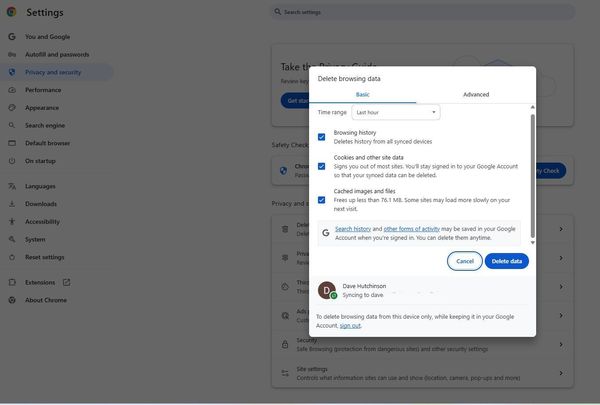Click the dialog vertical scrollbar thumb
This screenshot has height=405, width=600.
tap(532, 176)
